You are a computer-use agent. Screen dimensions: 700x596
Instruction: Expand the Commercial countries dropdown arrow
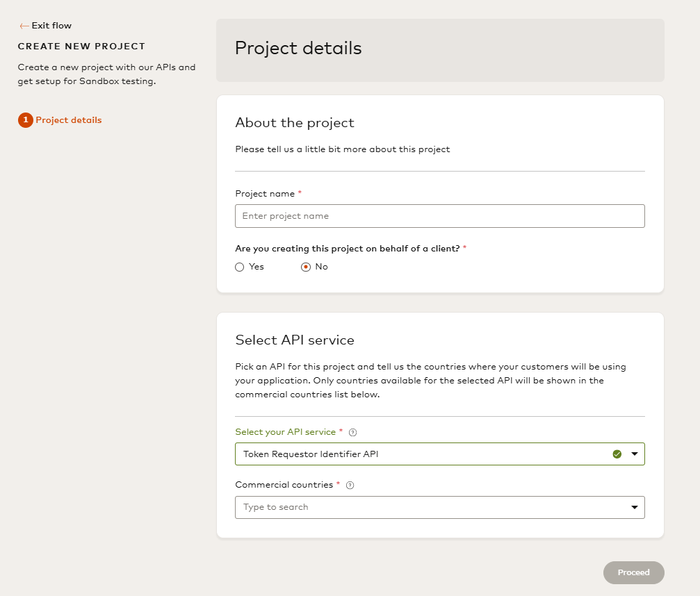634,507
